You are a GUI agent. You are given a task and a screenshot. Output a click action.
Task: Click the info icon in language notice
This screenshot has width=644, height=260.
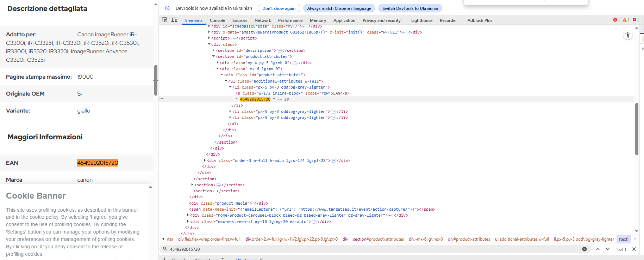click(x=167, y=8)
